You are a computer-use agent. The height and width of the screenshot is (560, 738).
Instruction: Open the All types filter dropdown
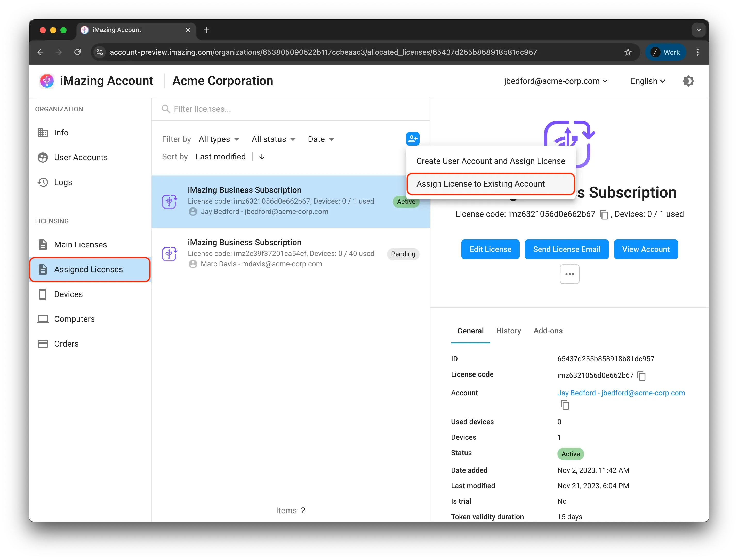point(219,139)
